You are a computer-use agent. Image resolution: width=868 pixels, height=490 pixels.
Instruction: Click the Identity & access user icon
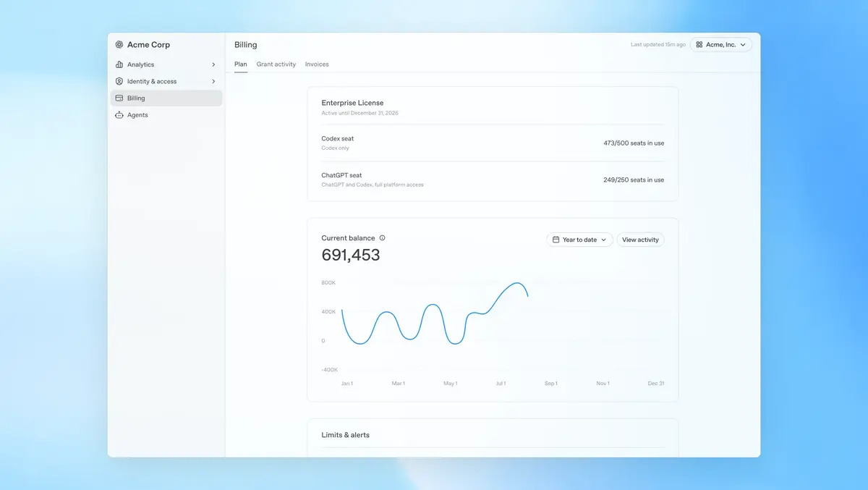[119, 81]
